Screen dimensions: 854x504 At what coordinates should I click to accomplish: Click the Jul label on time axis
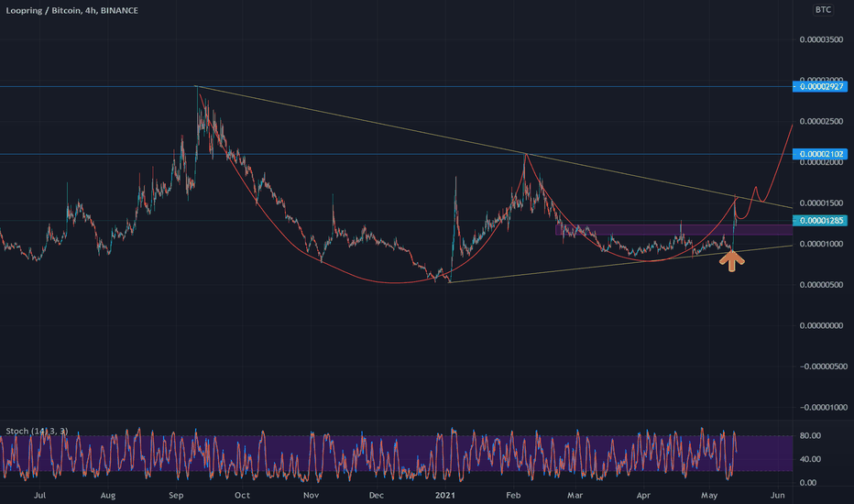[39, 495]
